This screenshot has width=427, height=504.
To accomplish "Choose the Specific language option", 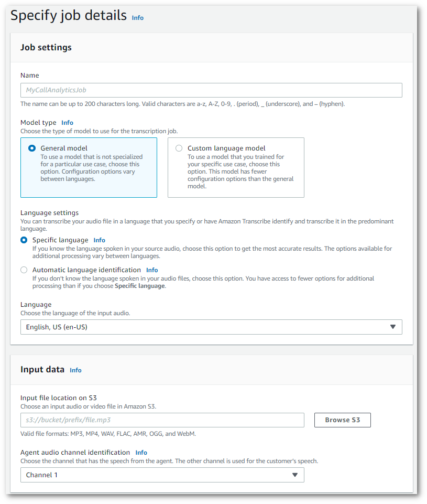I will 23,240.
